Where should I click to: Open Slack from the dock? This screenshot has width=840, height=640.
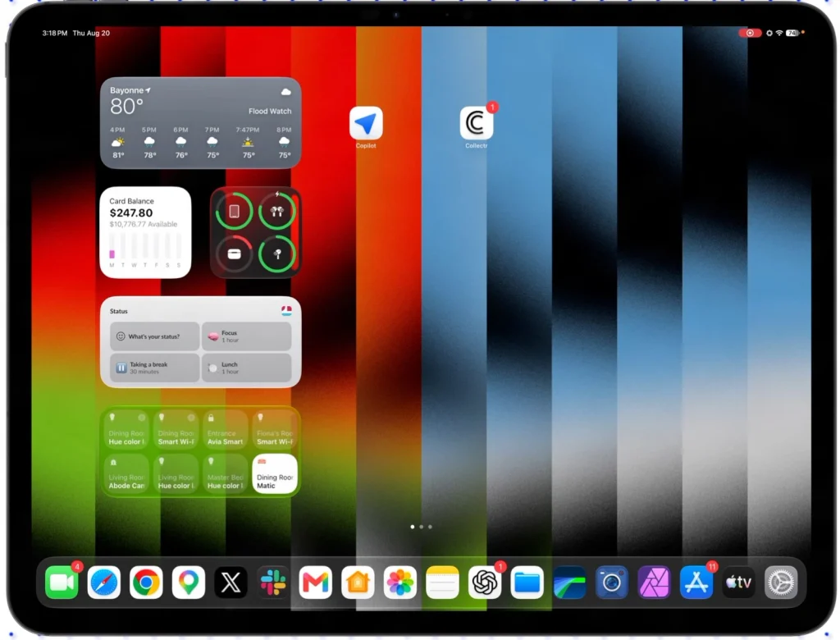point(273,582)
